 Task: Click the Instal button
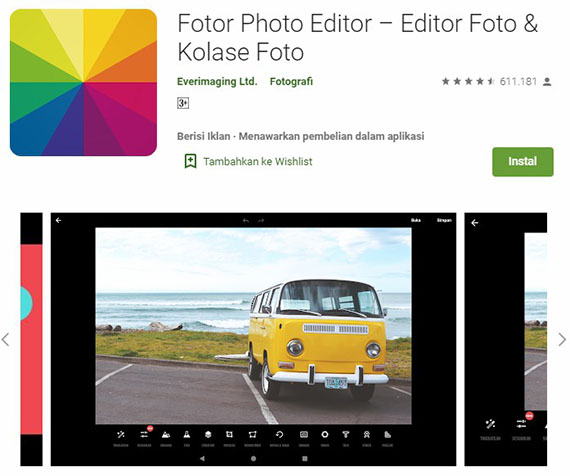[x=523, y=161]
